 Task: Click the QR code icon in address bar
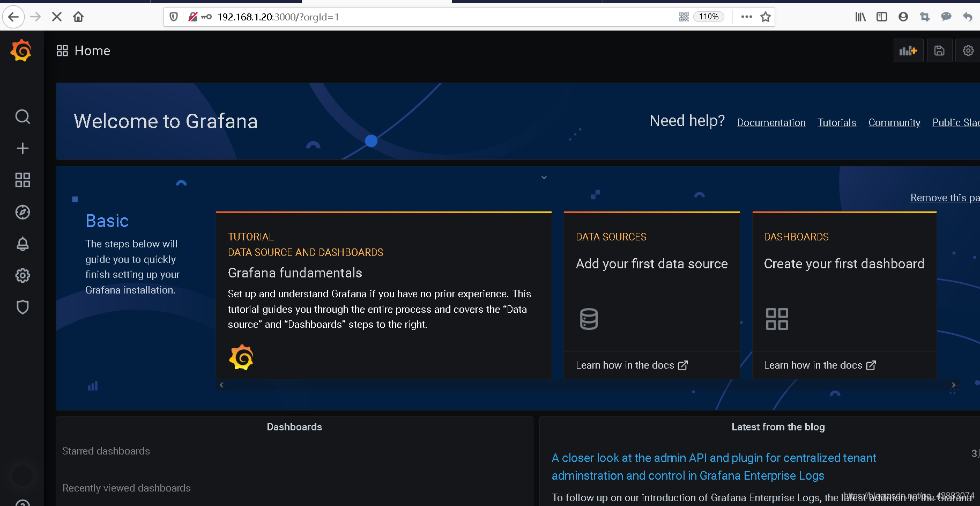(684, 17)
